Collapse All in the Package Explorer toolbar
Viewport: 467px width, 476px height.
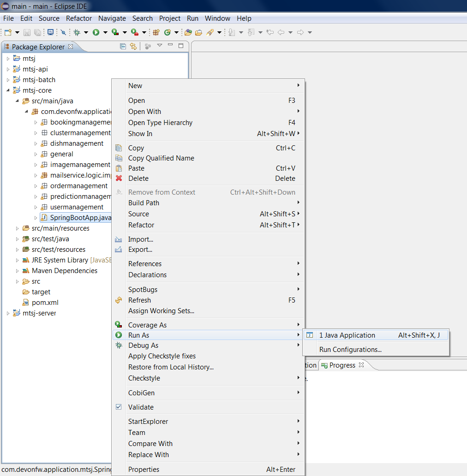[122, 47]
